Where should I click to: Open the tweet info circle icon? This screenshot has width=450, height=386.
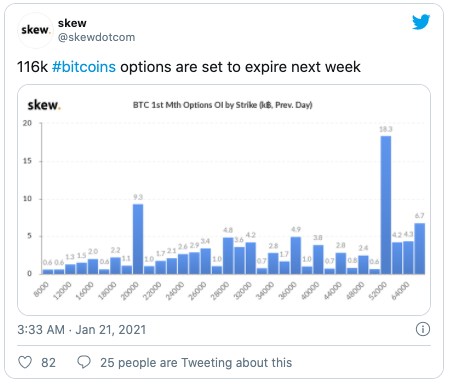pyautogui.click(x=423, y=329)
